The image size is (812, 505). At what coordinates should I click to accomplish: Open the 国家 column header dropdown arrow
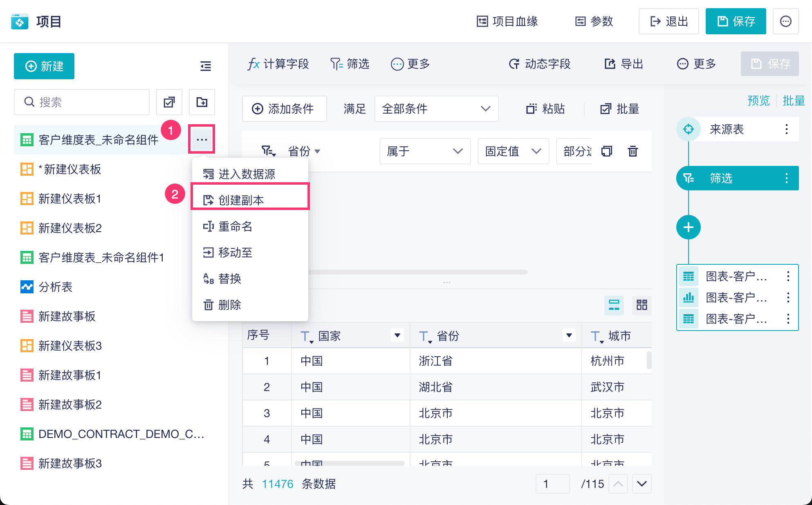(x=397, y=335)
